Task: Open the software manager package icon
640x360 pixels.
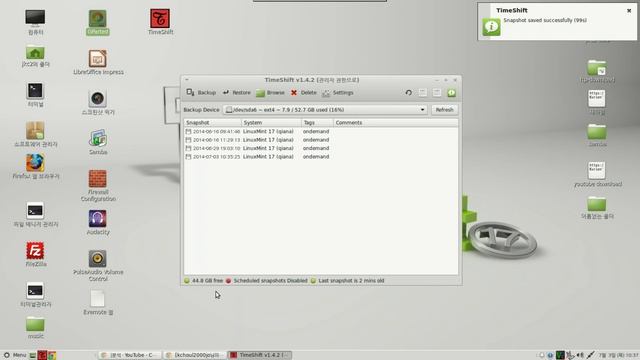Action: pyautogui.click(x=35, y=134)
